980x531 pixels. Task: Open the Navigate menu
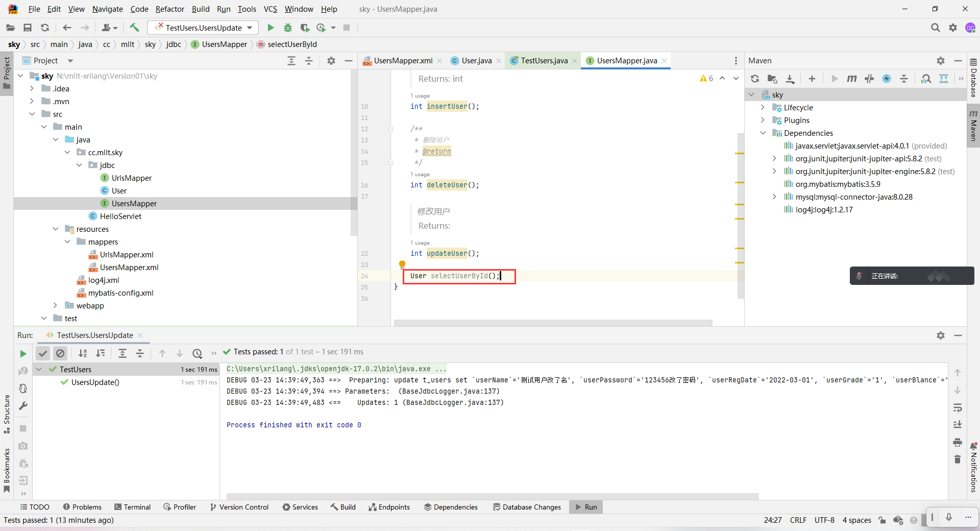tap(108, 9)
